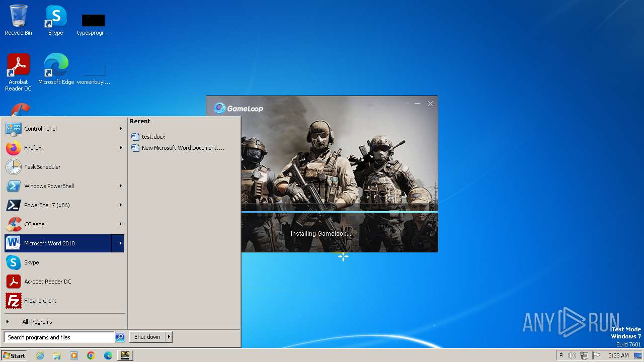Expand CCleaner jump list arrow
The image size is (644, 362).
(x=120, y=224)
